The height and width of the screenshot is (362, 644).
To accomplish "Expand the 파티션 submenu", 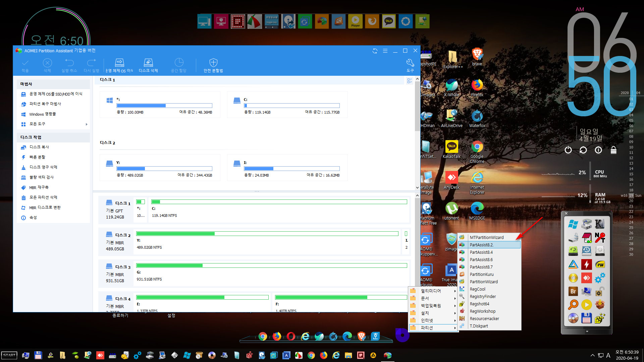I will click(433, 328).
